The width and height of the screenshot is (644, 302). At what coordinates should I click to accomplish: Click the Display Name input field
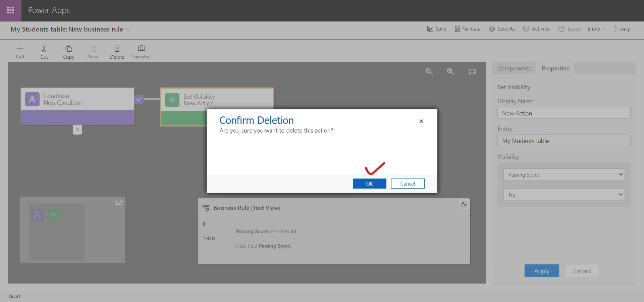tap(564, 113)
